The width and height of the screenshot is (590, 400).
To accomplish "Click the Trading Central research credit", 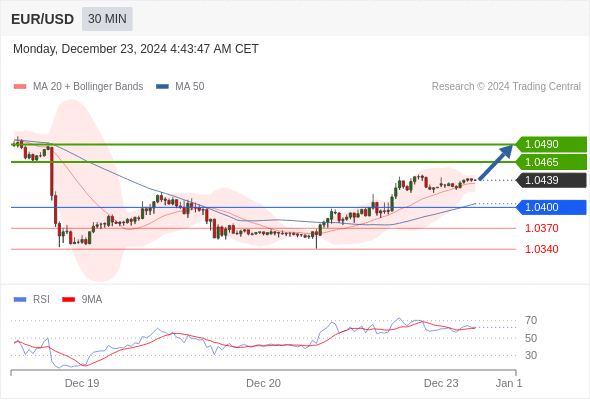I will tap(506, 87).
